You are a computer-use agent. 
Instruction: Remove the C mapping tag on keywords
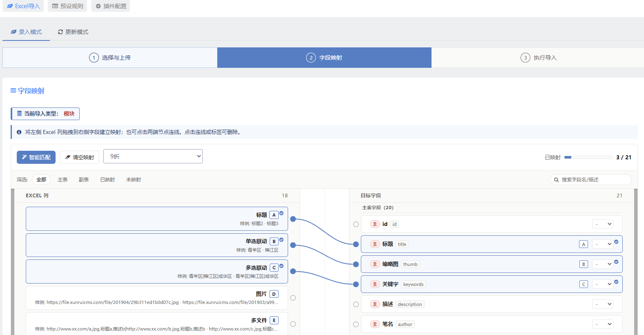tap(584, 284)
